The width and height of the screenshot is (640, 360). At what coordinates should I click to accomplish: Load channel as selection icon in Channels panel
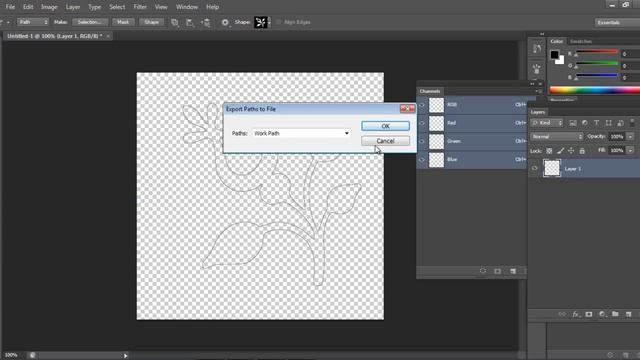(483, 271)
